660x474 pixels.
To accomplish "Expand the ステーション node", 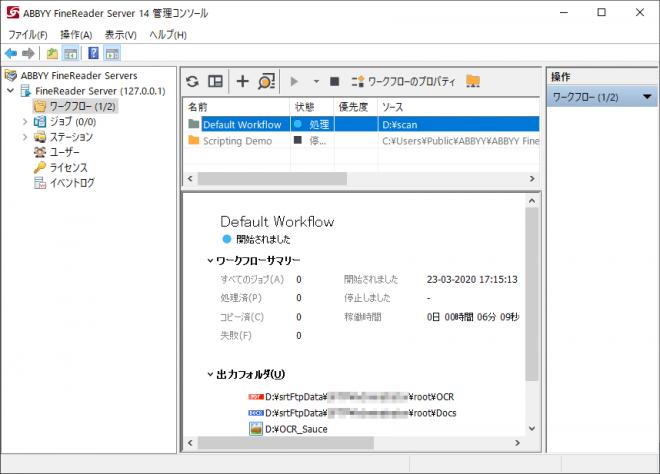I will (x=25, y=137).
